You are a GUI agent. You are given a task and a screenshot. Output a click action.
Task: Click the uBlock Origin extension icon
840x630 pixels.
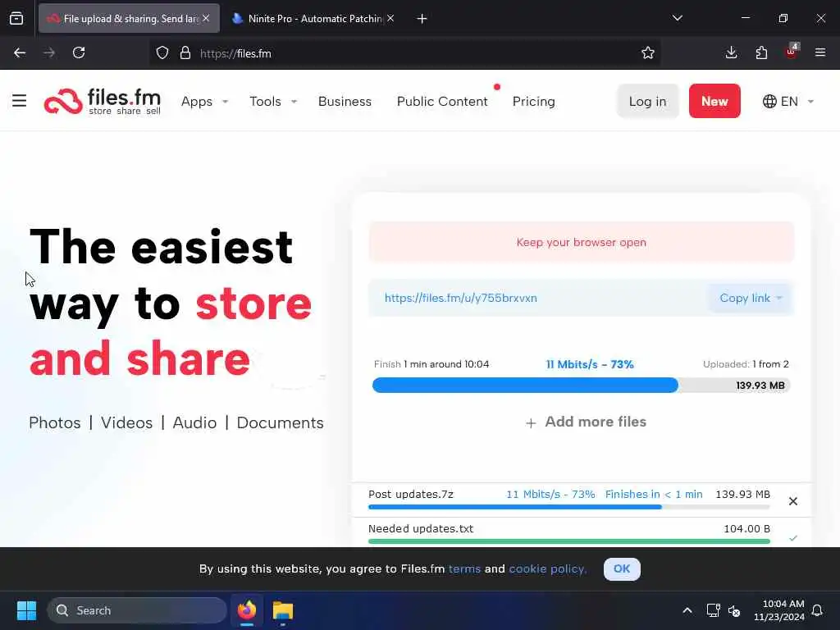point(792,52)
